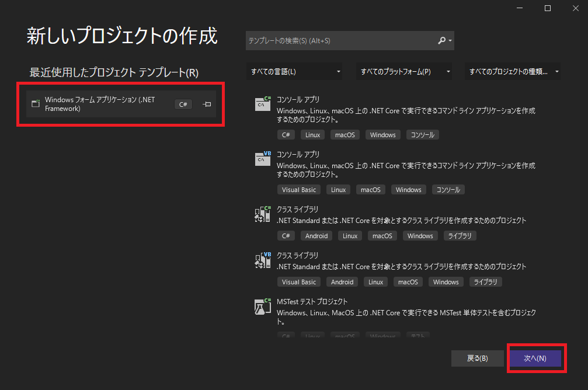Click the C# コンソール アプリ description text

[x=406, y=115]
